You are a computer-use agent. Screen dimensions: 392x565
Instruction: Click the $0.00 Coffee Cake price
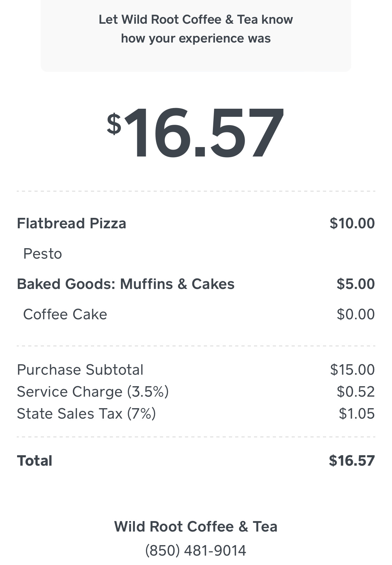[x=355, y=314]
